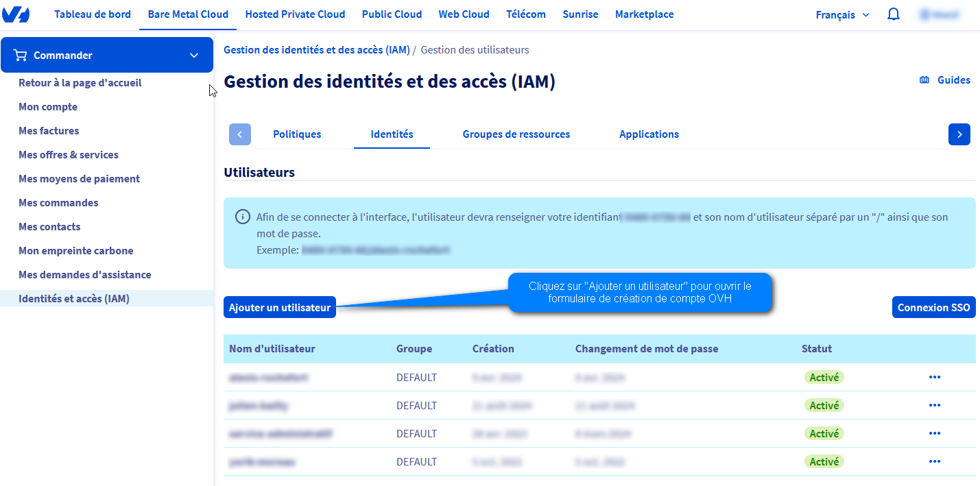Click the Création column header

[493, 349]
